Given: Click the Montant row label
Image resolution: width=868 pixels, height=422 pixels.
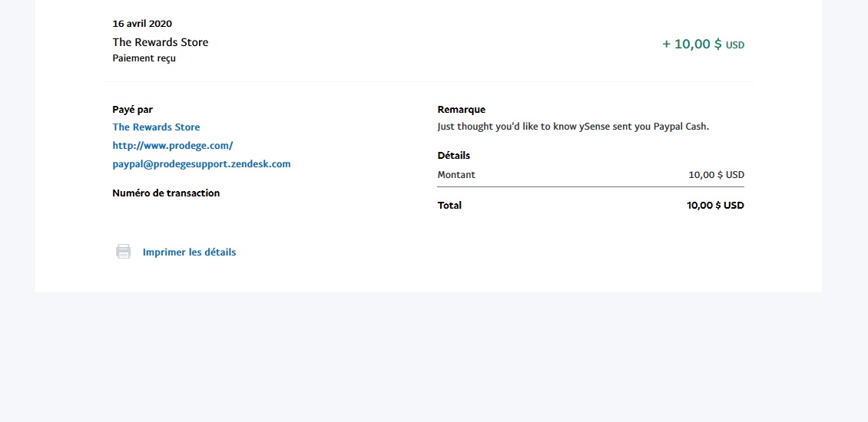Looking at the screenshot, I should pos(456,175).
